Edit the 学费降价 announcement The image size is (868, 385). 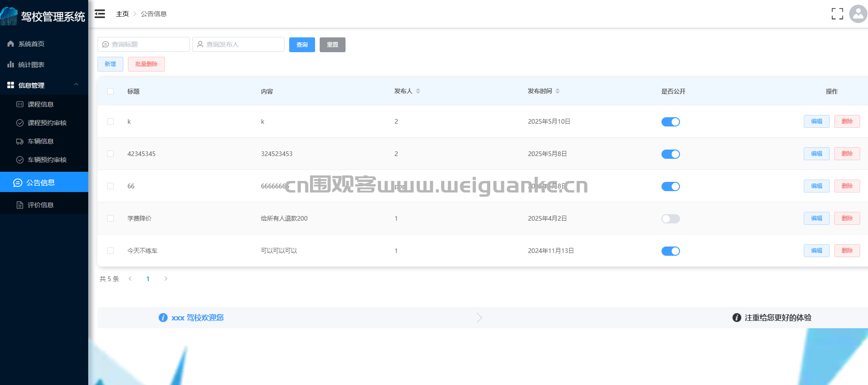point(817,218)
